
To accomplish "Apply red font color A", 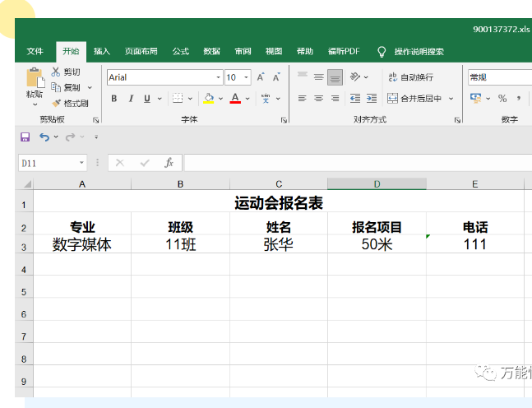I will tap(235, 99).
